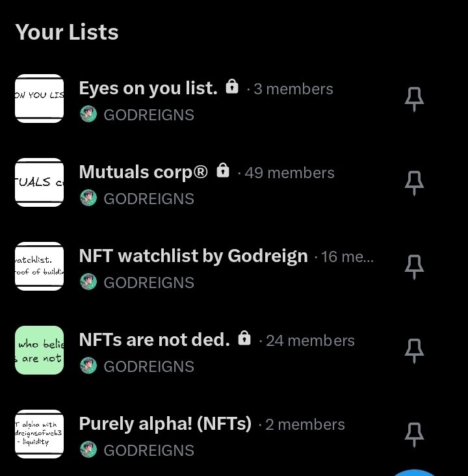Tap the NFT watchlist thumbnail image
468x476 pixels.
tap(39, 267)
